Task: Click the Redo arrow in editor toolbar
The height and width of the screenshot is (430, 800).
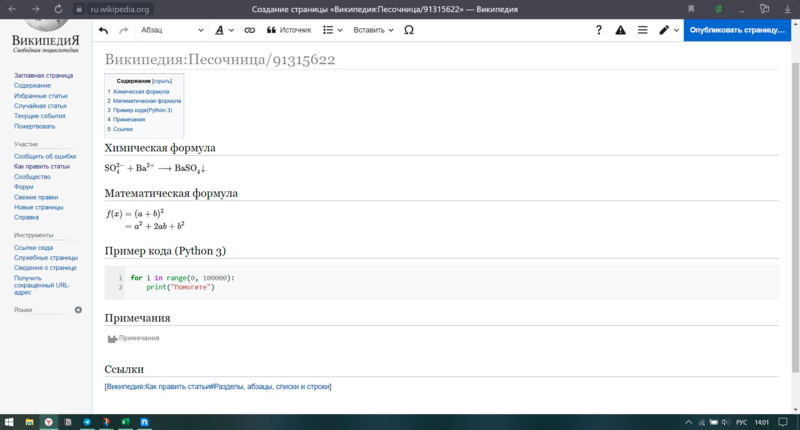Action: 123,30
